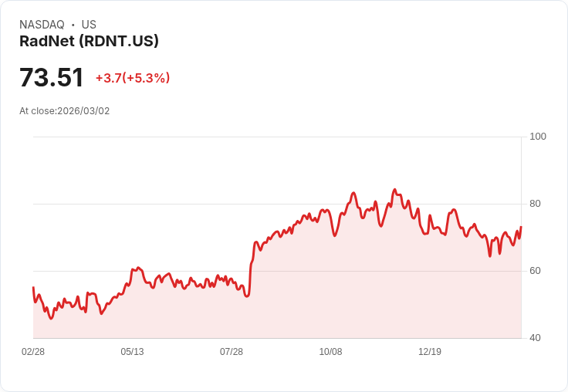
Task: Click the 73.51 closing price
Action: coord(52,78)
